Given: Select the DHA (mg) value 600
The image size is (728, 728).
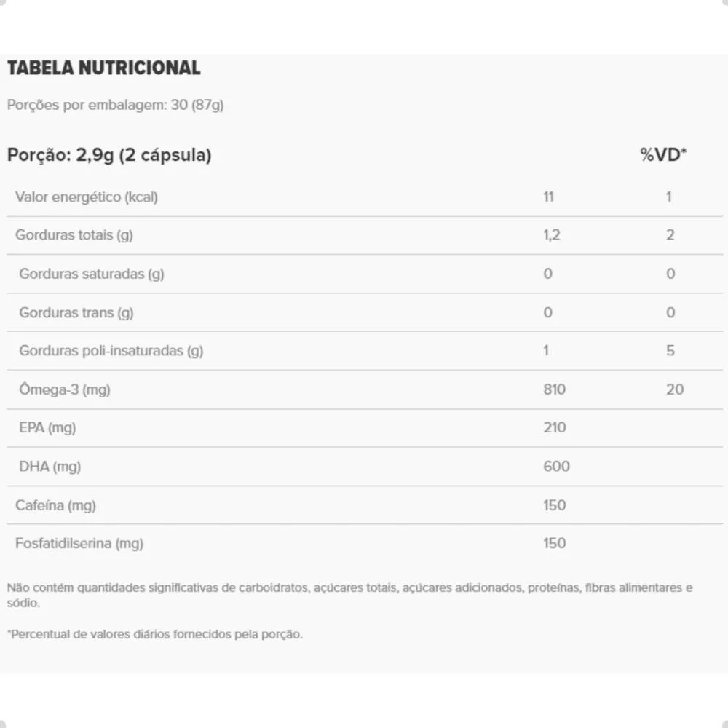Looking at the screenshot, I should tap(556, 466).
